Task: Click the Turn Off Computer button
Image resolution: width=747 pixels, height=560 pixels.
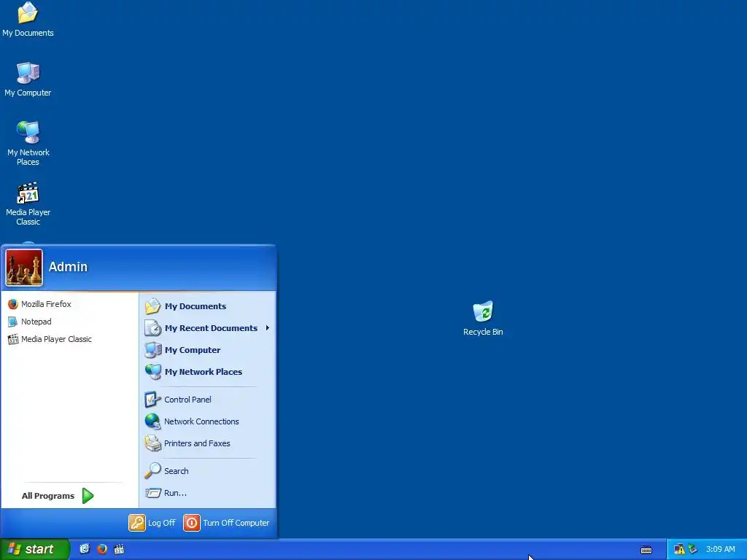Action: (226, 523)
